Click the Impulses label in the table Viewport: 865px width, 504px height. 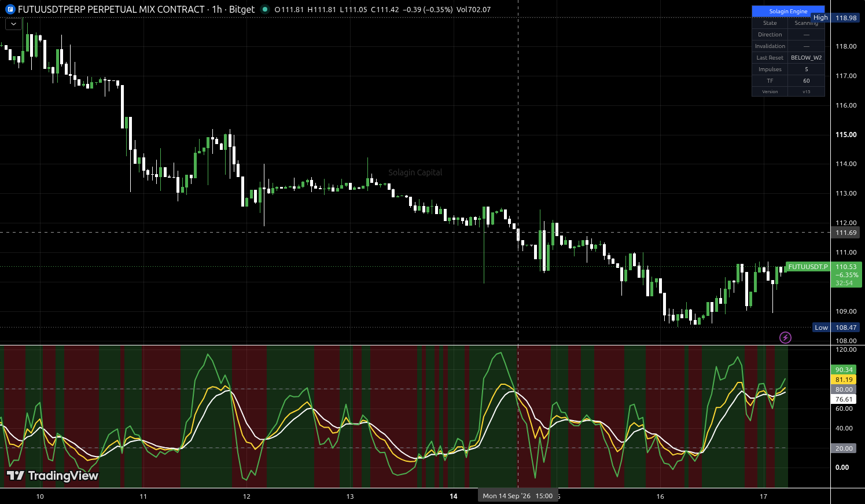pos(770,69)
